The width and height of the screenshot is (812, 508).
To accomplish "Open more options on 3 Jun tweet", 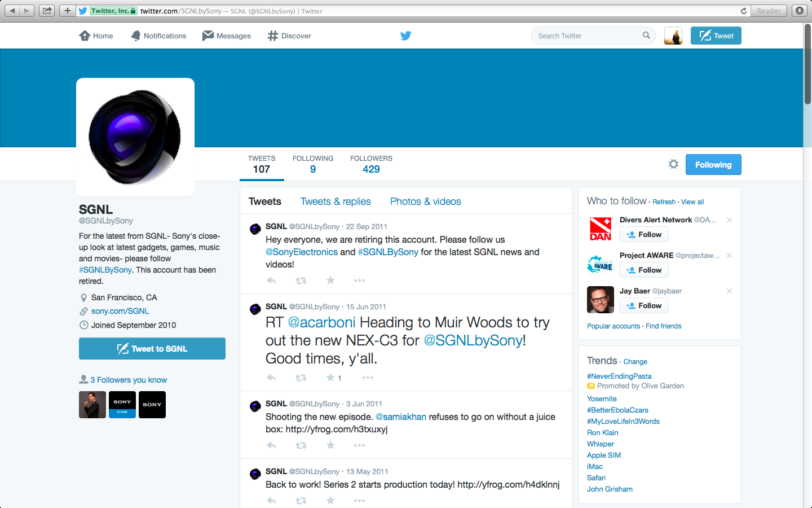I will coord(359,445).
